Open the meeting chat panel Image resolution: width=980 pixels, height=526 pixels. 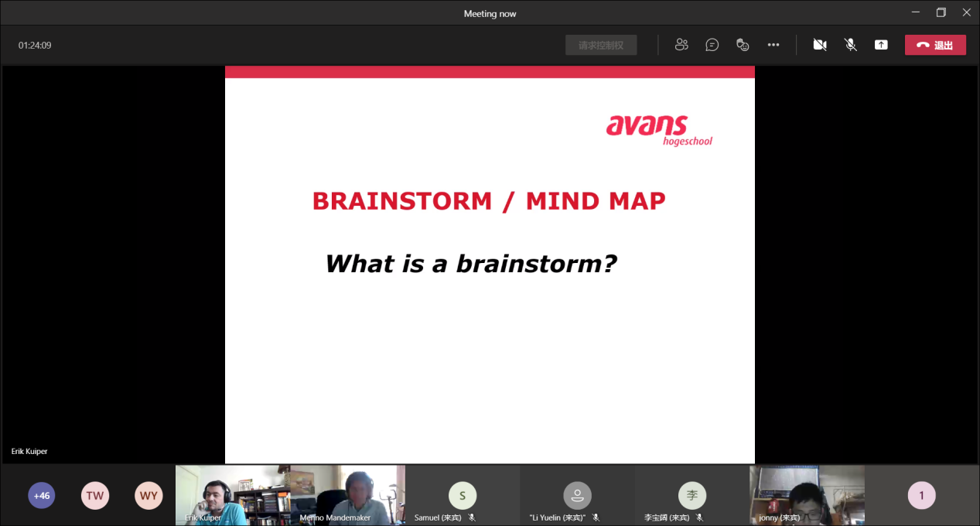click(712, 45)
